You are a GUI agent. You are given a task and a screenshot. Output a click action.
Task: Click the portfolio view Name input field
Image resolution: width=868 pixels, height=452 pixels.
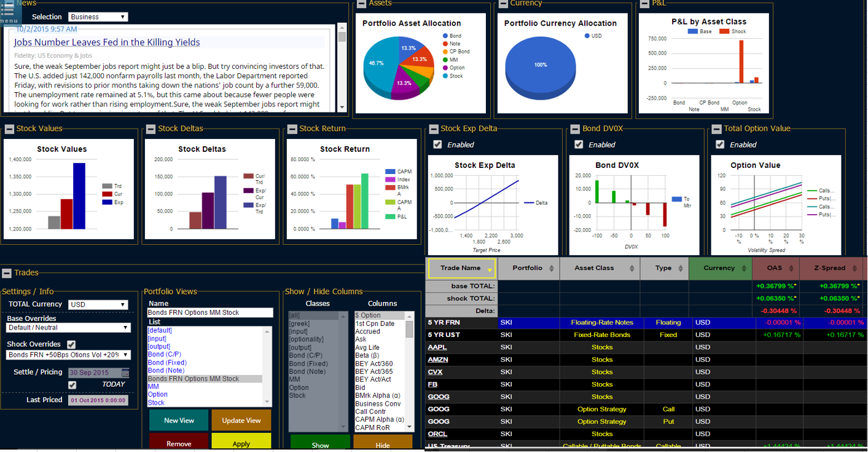pyautogui.click(x=210, y=313)
